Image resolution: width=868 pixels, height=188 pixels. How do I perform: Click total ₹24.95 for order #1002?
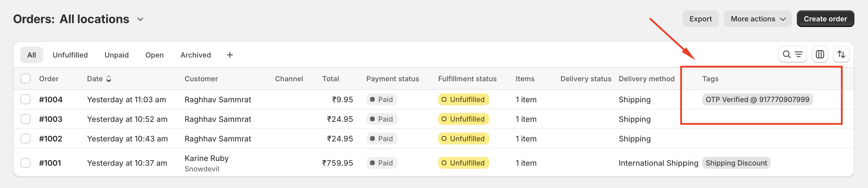[340, 139]
